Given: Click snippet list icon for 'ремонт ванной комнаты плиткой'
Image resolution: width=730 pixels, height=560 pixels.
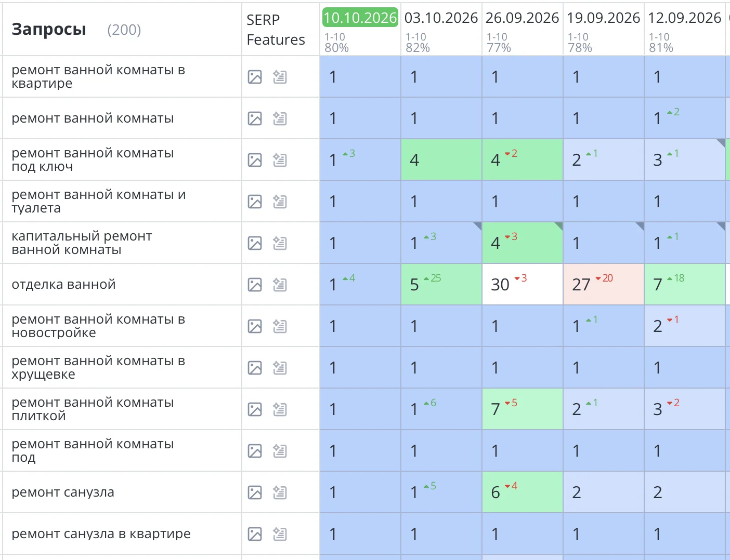Looking at the screenshot, I should coord(280,409).
